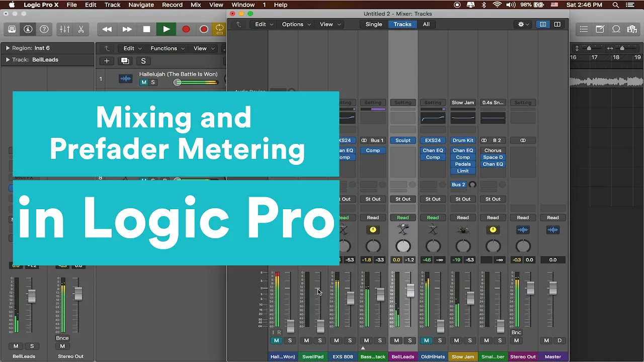Click the Tracks area back arrow button
The height and width of the screenshot is (362, 644).
click(x=107, y=48)
